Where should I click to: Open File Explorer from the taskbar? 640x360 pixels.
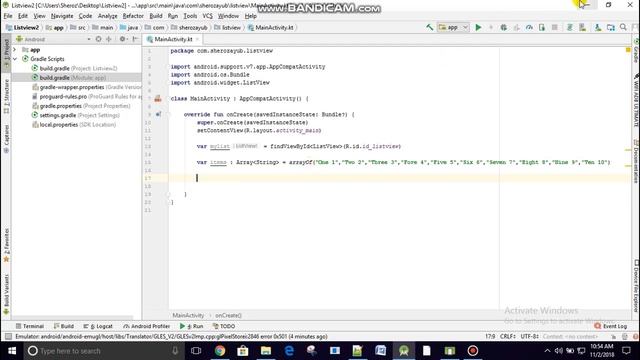point(266,351)
